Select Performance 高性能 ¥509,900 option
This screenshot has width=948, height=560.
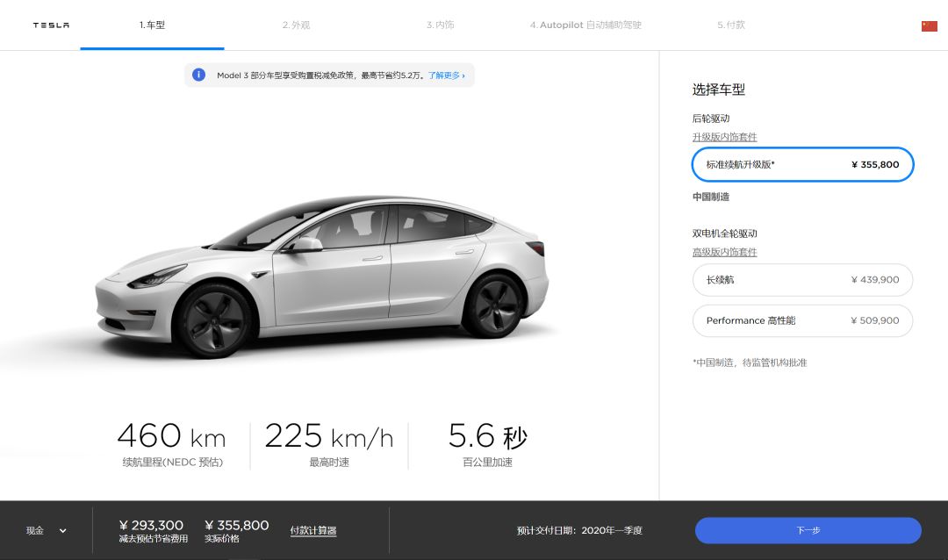pyautogui.click(x=802, y=320)
